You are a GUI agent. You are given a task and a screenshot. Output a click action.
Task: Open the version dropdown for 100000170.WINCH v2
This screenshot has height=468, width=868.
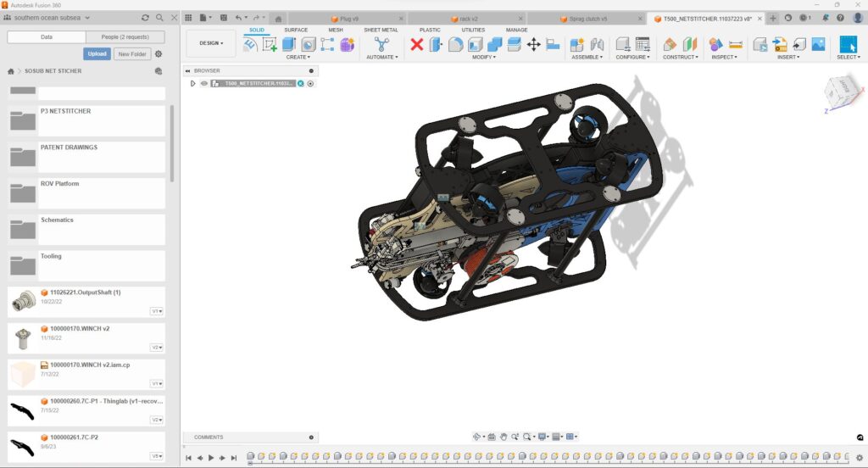[157, 348]
